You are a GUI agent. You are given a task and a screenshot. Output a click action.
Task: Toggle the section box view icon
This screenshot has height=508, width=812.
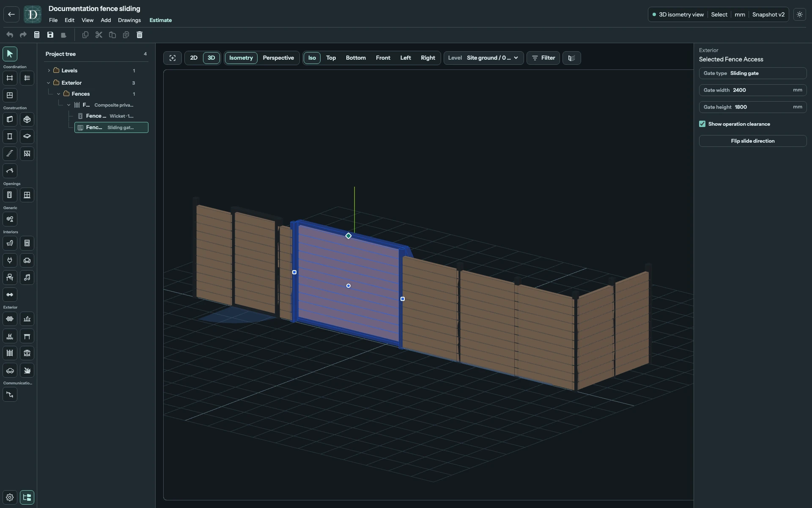[x=572, y=58]
